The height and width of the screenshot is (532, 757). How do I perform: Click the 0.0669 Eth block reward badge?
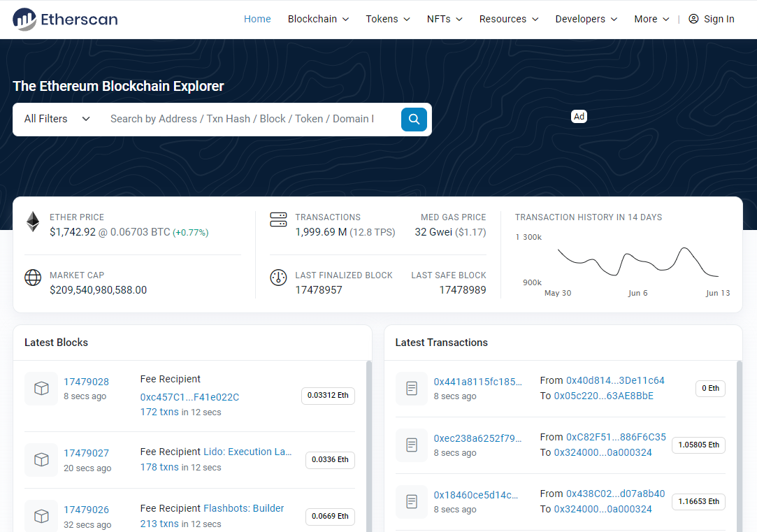click(x=330, y=516)
